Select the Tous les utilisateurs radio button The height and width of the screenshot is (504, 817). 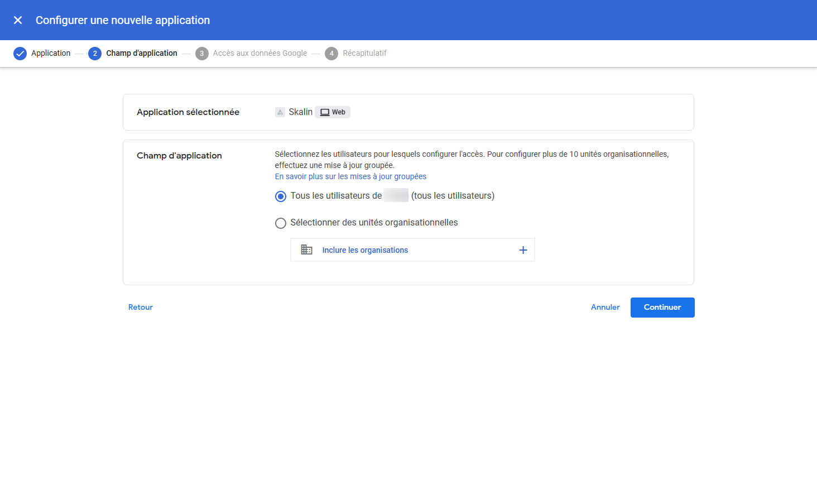pos(281,196)
